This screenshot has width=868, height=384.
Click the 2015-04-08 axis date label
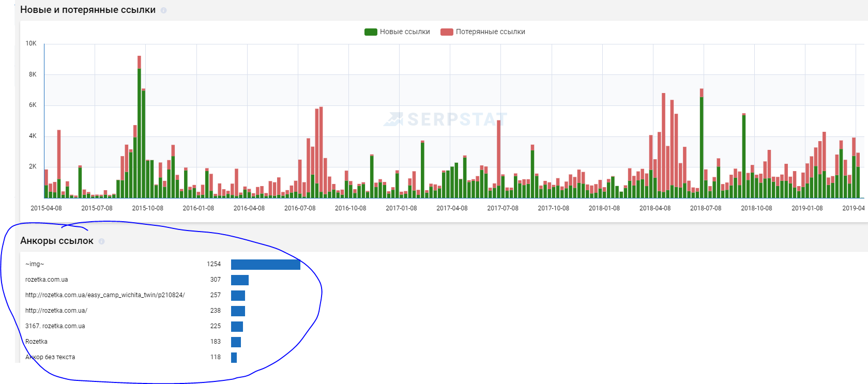[46, 208]
